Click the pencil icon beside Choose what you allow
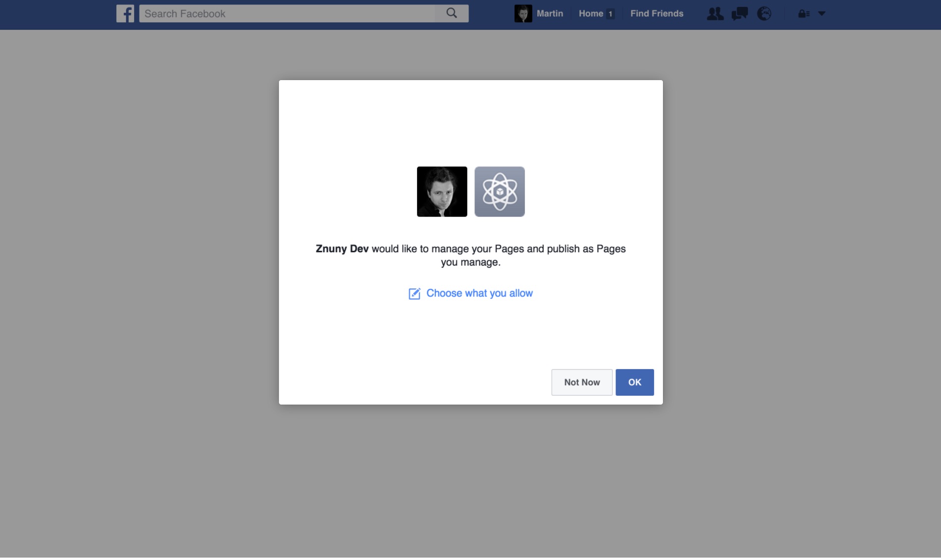941x560 pixels. 414,294
